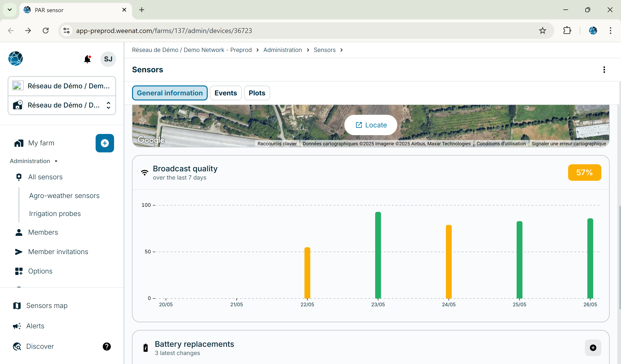Open a new browser tab
This screenshot has width=621, height=364.
[142, 10]
